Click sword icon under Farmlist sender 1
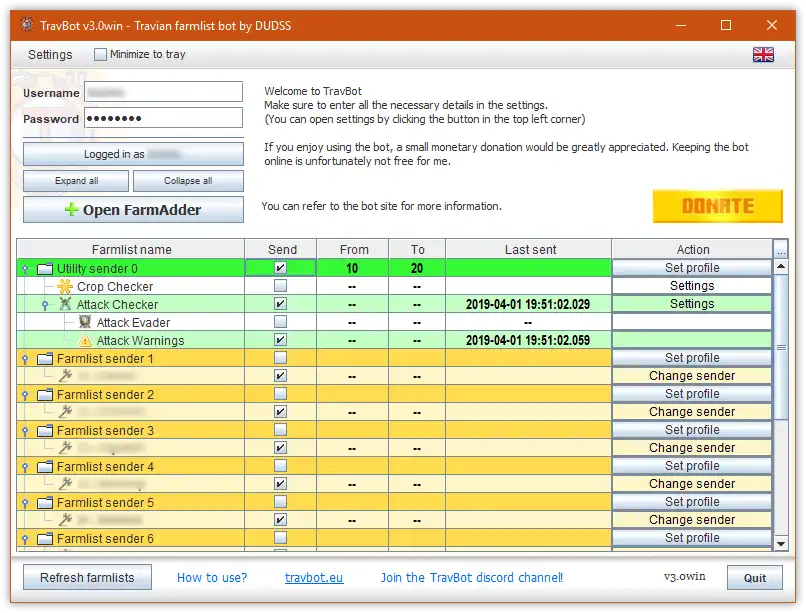806x613 pixels. [x=65, y=376]
